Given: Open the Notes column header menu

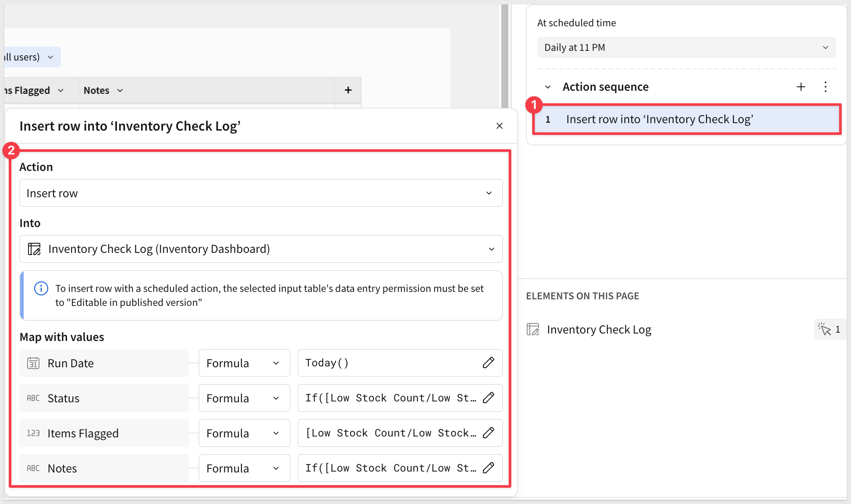Looking at the screenshot, I should tap(120, 91).
